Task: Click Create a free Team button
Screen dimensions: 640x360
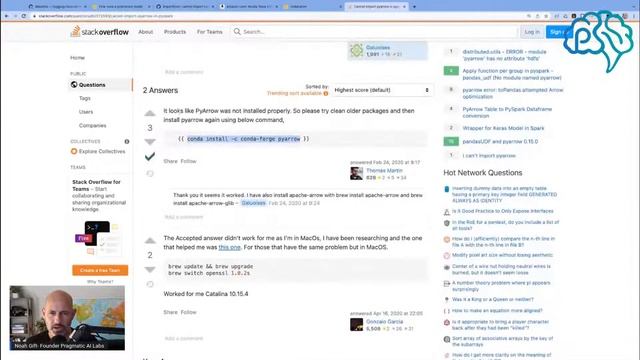Action: (100, 270)
